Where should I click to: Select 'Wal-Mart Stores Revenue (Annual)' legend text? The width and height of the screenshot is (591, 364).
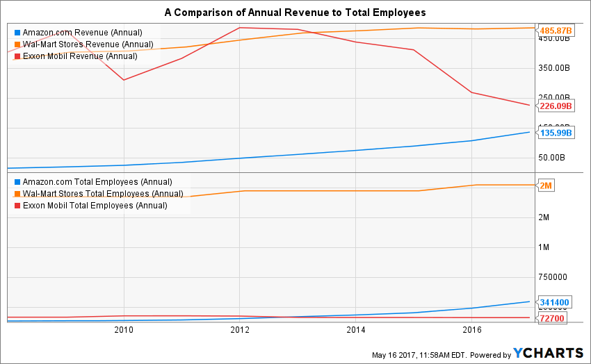click(x=88, y=44)
